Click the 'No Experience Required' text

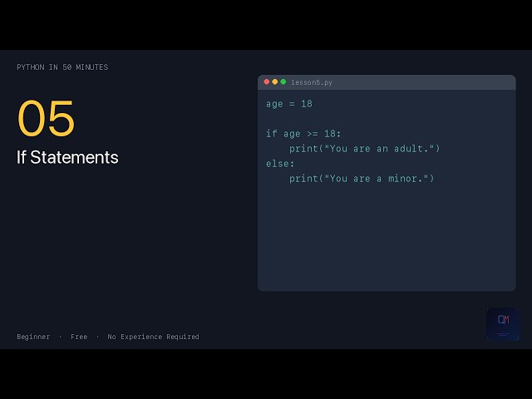[x=153, y=337]
